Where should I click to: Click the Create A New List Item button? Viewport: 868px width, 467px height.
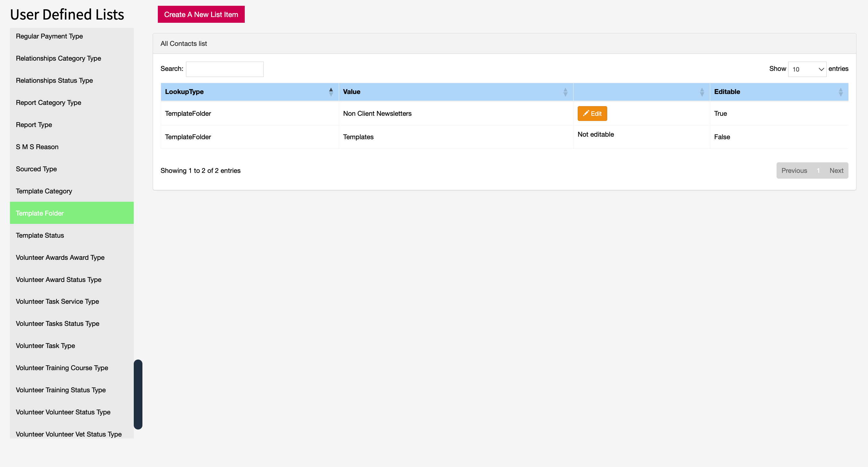[x=201, y=14]
